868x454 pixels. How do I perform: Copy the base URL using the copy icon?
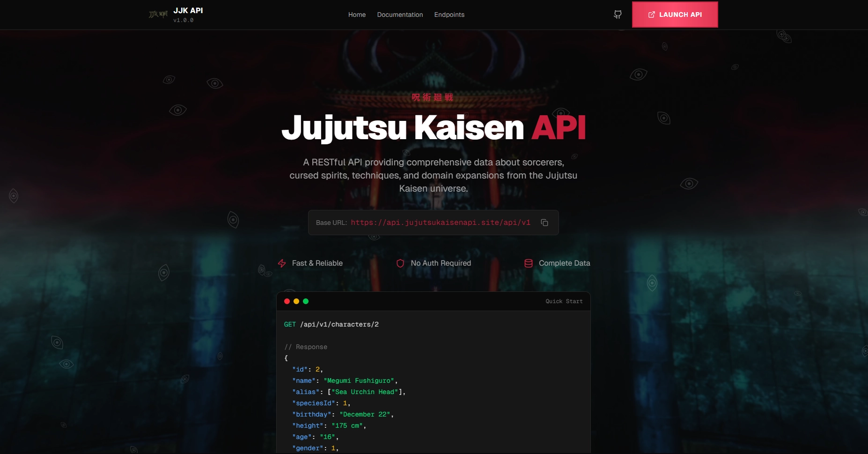coord(544,223)
